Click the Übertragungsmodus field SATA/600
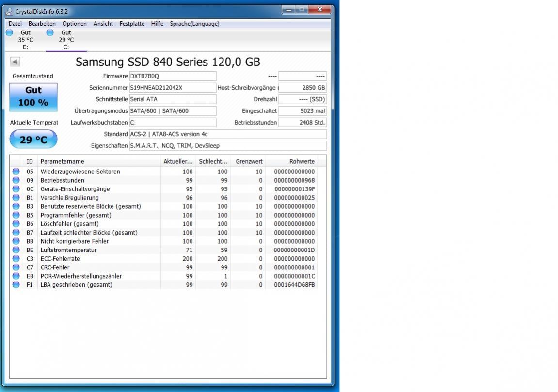This screenshot has height=392, width=558. (x=173, y=110)
